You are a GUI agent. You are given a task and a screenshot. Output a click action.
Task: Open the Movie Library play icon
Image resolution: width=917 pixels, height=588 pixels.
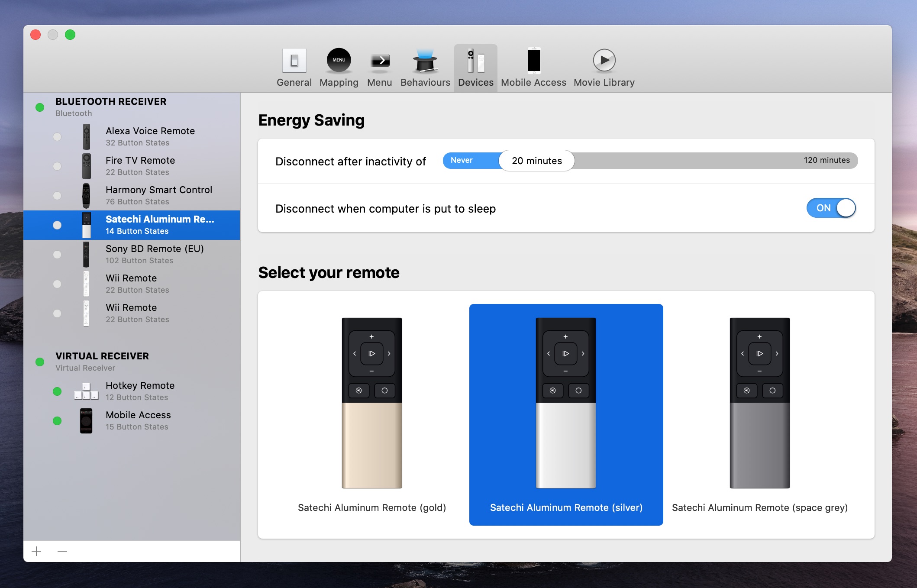pyautogui.click(x=604, y=60)
